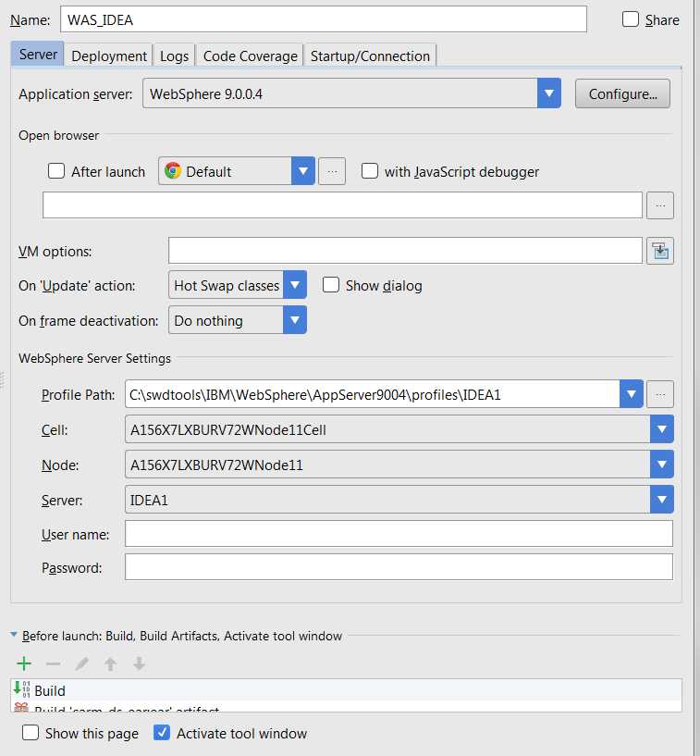Screen dimensions: 700x756
Task: Open the Server IDEA1 dropdown
Action: coord(661,500)
